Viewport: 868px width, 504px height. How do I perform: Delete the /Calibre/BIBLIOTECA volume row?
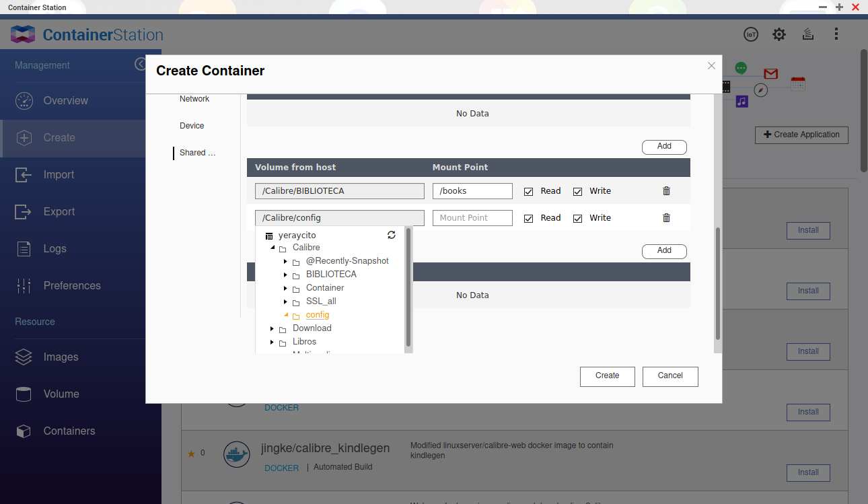[666, 191]
